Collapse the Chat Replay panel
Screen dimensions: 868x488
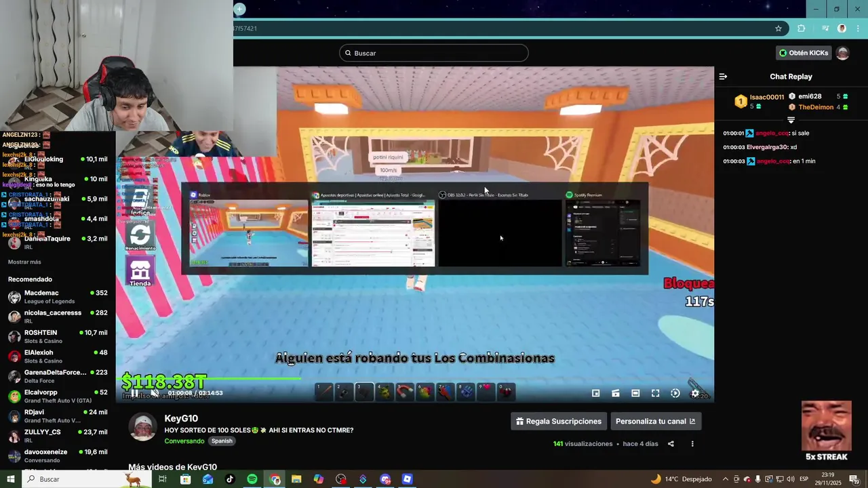pos(723,77)
